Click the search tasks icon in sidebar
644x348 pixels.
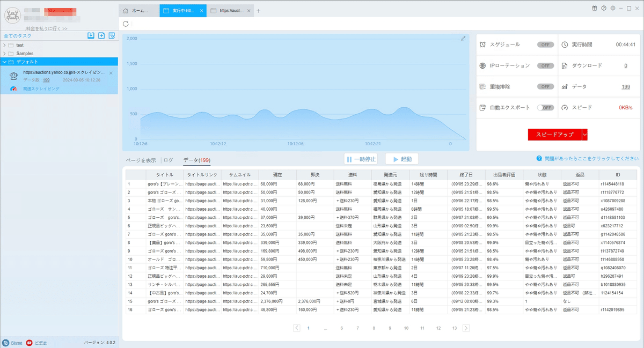coord(112,36)
